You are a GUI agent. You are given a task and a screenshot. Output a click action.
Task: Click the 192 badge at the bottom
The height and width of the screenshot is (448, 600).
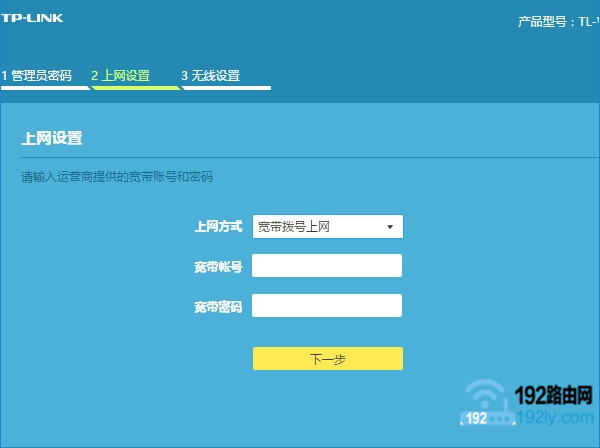(x=477, y=420)
